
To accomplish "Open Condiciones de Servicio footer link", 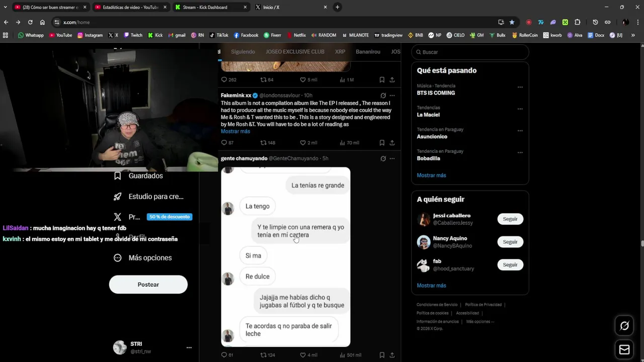I will [x=437, y=305].
